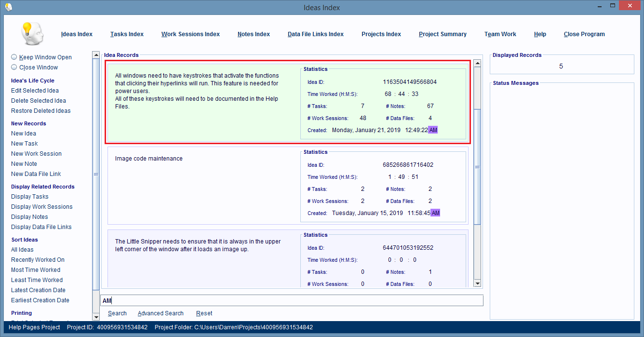Click the Search link below the field

[x=117, y=313]
